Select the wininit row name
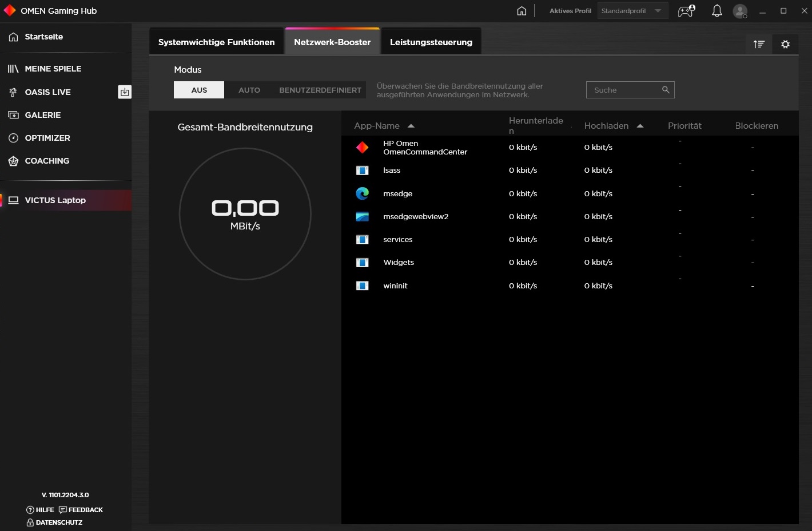 click(395, 286)
